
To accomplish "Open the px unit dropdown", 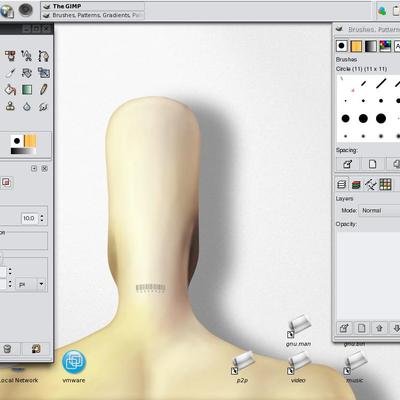I will pyautogui.click(x=32, y=285).
